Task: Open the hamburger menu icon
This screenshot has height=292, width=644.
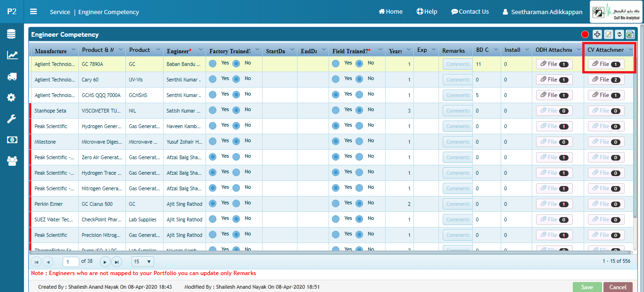Action: point(33,12)
